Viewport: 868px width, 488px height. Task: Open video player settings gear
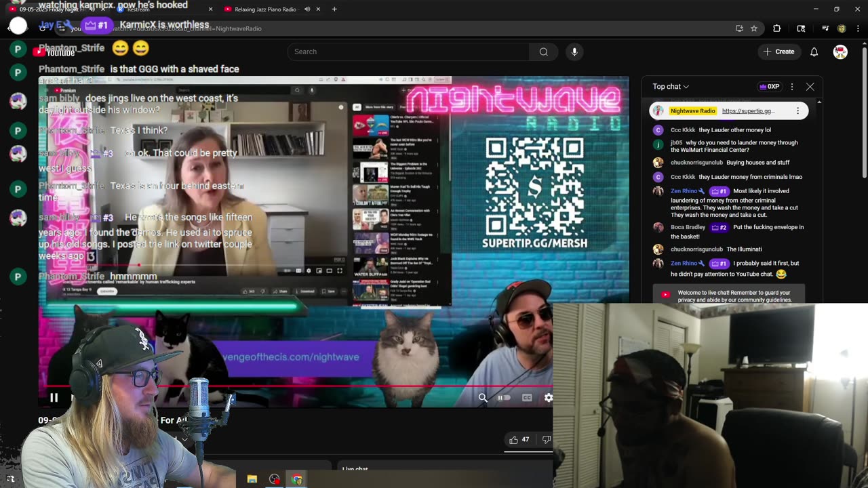pyautogui.click(x=548, y=398)
